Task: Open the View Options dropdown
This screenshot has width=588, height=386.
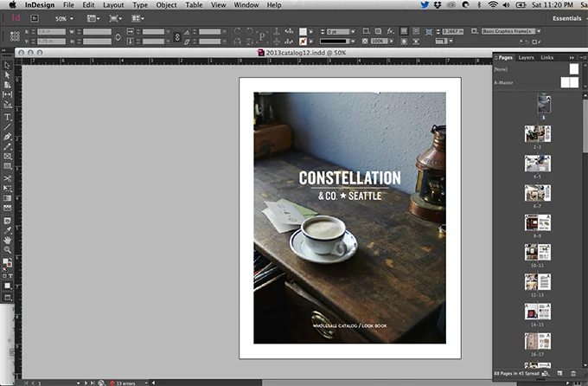Action: (93, 18)
